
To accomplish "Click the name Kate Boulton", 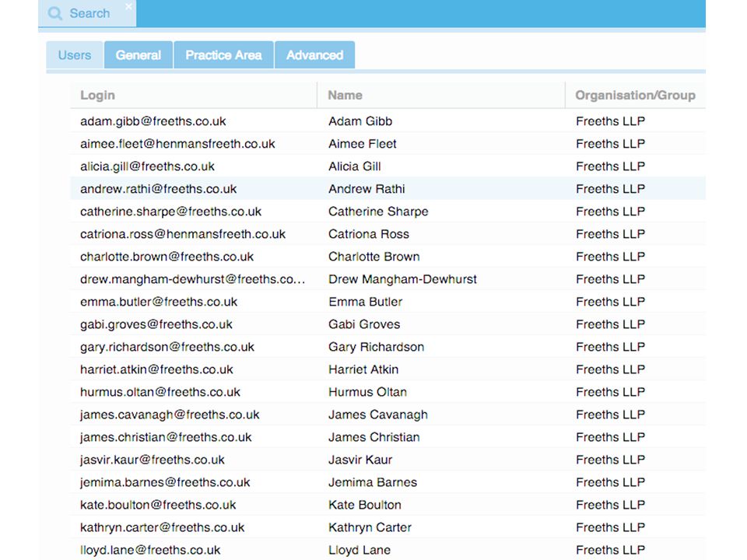I will pos(364,506).
